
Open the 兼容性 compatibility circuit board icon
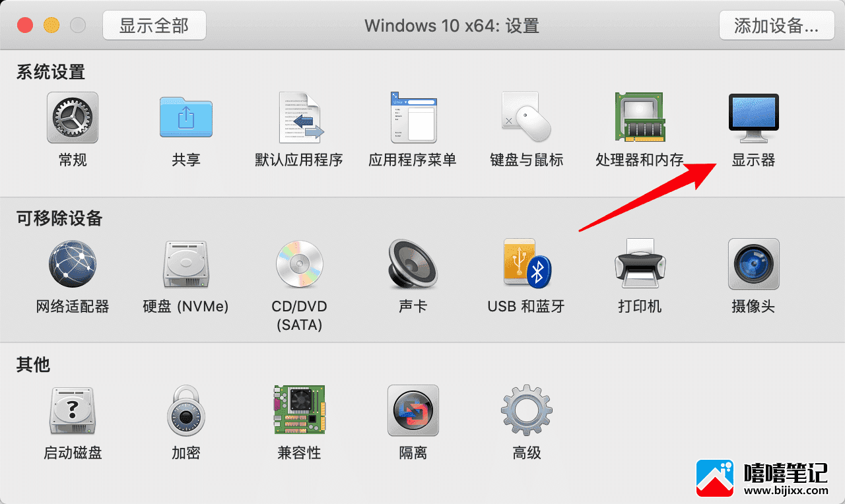tap(300, 410)
